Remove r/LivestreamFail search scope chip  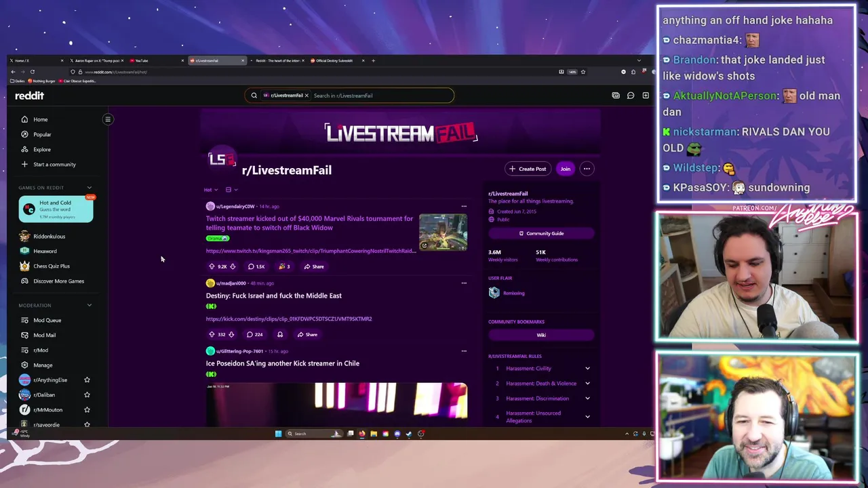point(307,96)
